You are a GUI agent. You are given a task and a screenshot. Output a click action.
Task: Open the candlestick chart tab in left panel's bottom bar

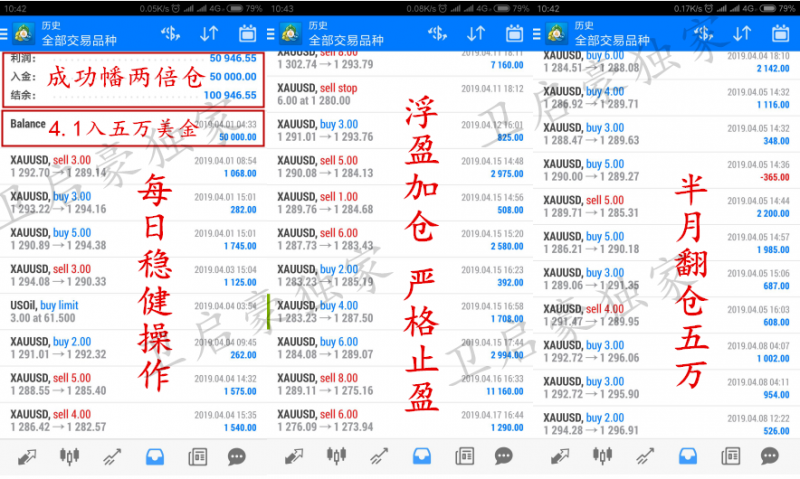69,456
